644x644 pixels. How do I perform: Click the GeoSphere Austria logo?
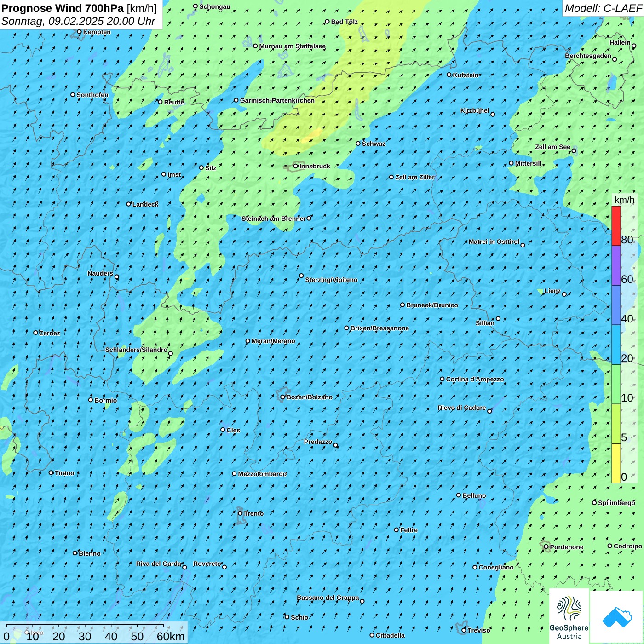coord(569,615)
